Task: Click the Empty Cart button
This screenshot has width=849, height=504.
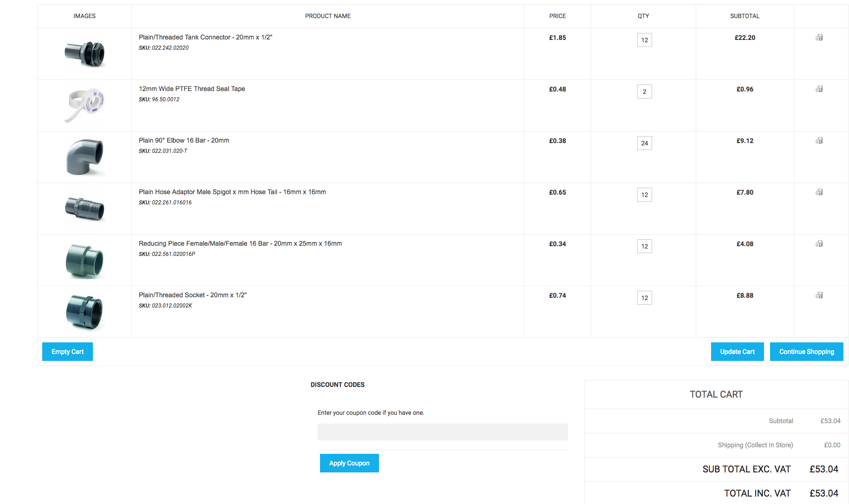Action: (x=67, y=352)
